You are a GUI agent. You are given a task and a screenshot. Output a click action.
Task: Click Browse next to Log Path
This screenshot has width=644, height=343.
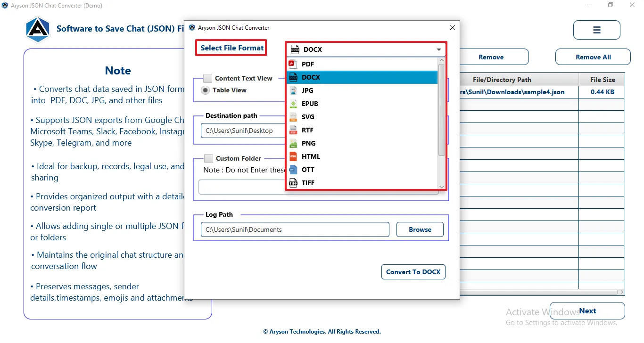point(420,229)
